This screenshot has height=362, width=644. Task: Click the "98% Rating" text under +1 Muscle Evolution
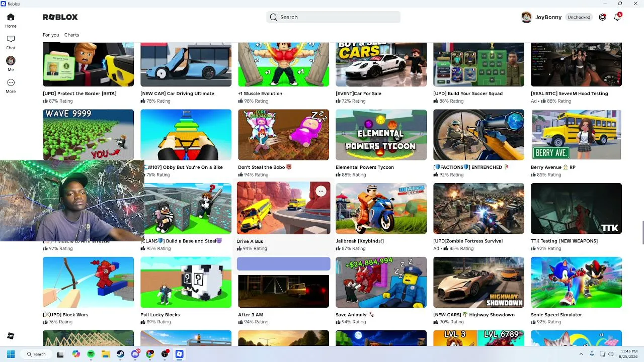coord(256,101)
